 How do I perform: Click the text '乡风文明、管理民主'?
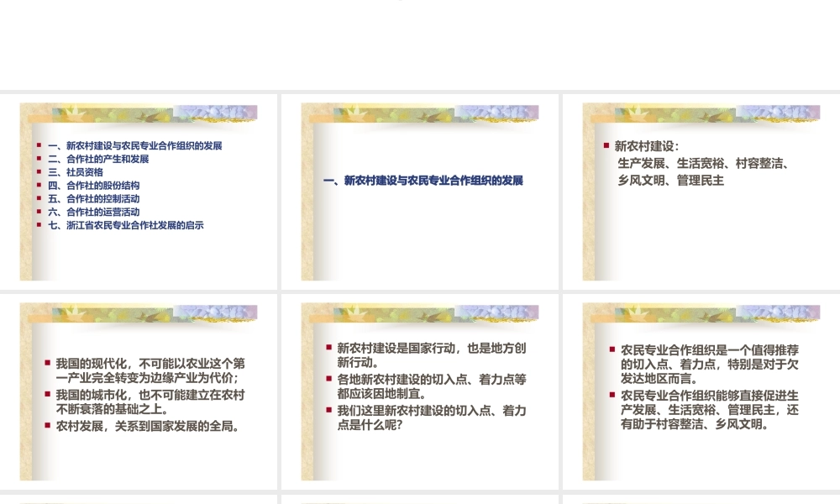coord(670,181)
